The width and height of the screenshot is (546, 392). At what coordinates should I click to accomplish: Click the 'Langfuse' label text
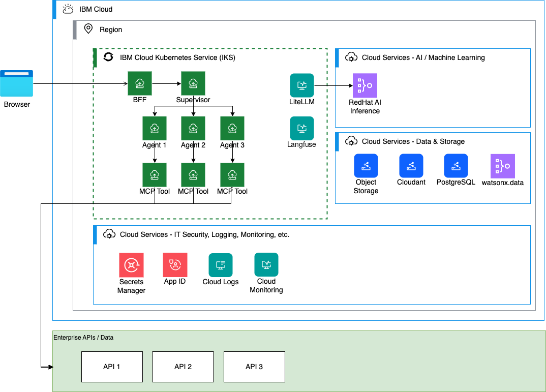pos(301,144)
